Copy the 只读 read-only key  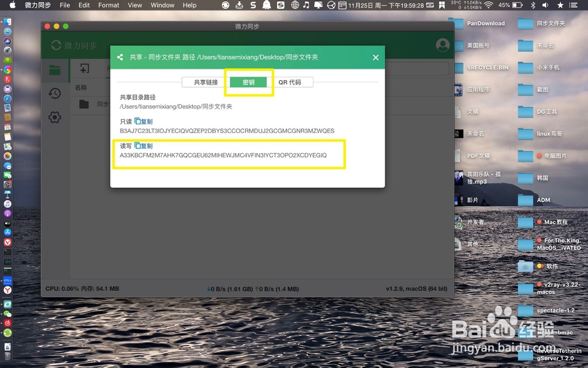143,121
